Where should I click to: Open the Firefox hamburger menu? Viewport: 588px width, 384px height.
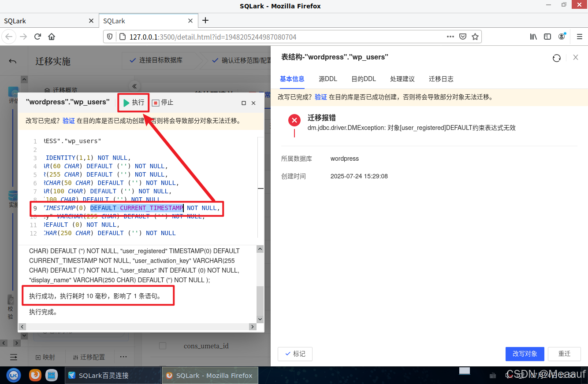[579, 37]
